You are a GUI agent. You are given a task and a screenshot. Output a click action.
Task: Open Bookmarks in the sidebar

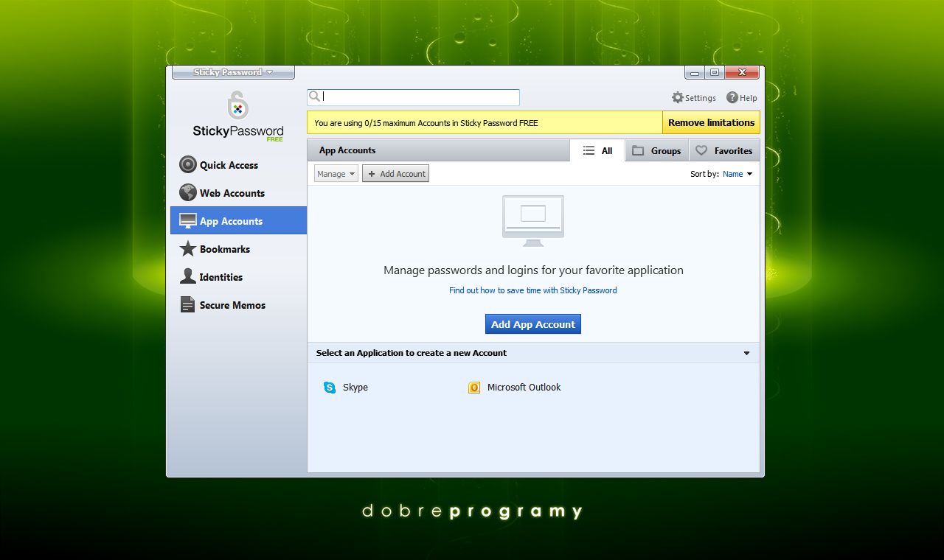point(238,249)
